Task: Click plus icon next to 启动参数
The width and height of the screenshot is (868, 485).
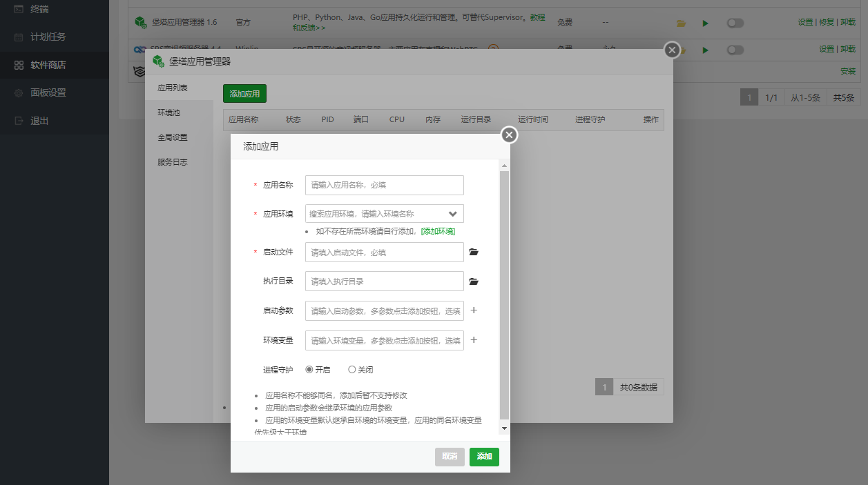Action: pyautogui.click(x=474, y=310)
